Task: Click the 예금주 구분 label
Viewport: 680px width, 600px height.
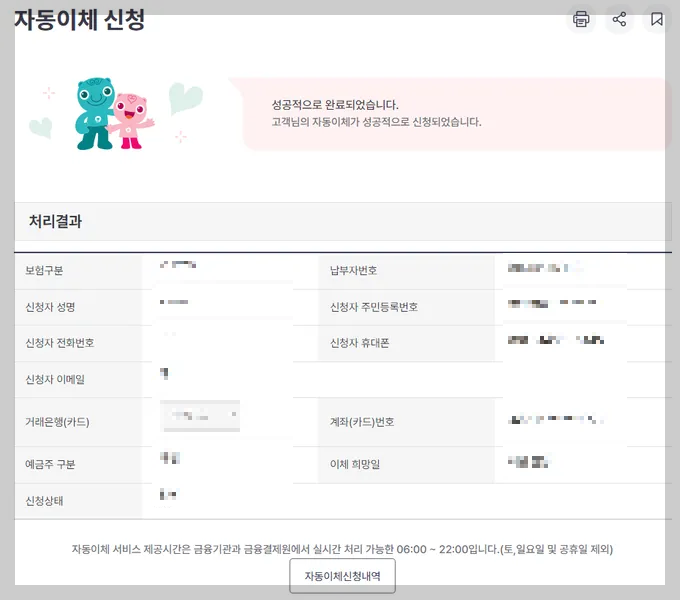Action: click(50, 464)
